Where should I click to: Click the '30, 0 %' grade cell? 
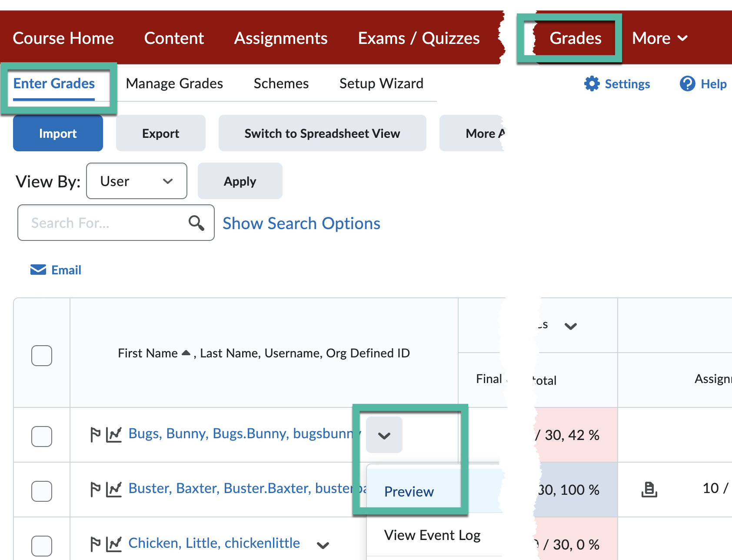(575, 539)
